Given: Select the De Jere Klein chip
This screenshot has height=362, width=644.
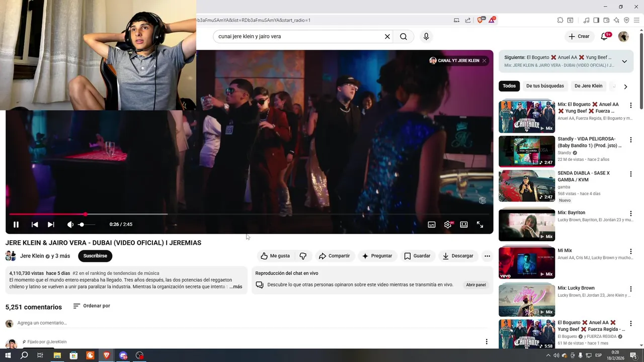Looking at the screenshot, I should pos(588,86).
